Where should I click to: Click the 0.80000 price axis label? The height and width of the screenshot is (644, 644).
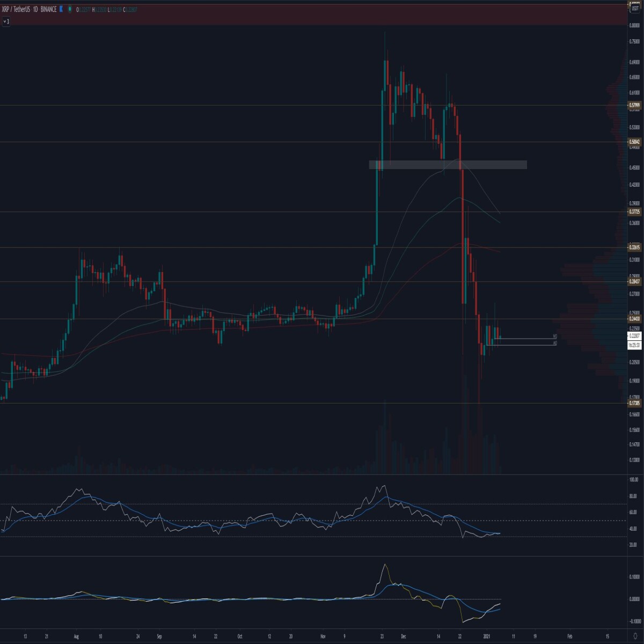coord(634,25)
